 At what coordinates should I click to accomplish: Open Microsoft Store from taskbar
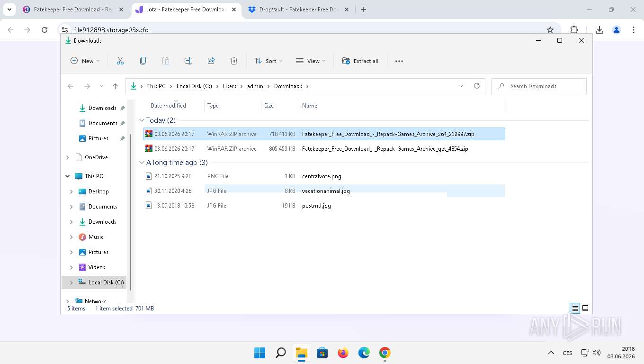(x=322, y=353)
